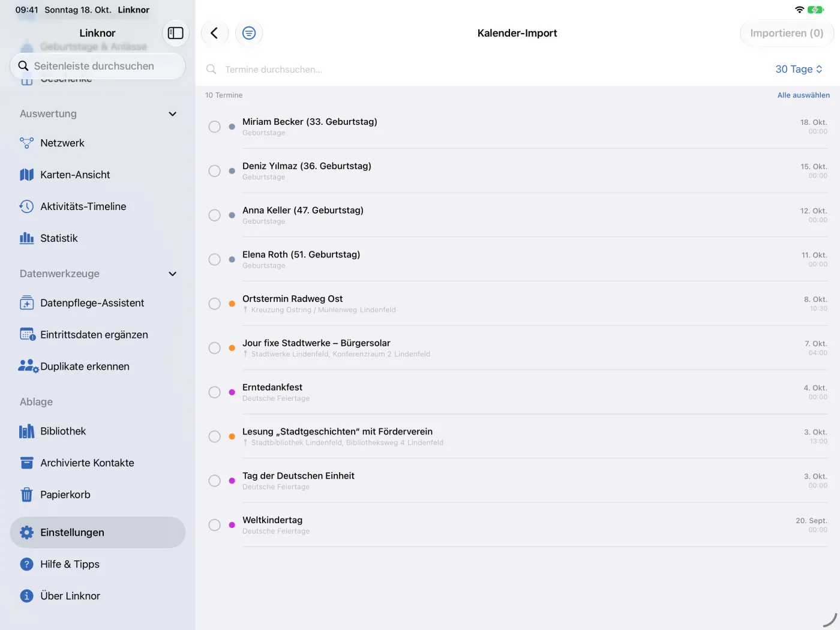This screenshot has width=840, height=630.
Task: Open Netzwerk from the sidebar
Action: [97, 143]
